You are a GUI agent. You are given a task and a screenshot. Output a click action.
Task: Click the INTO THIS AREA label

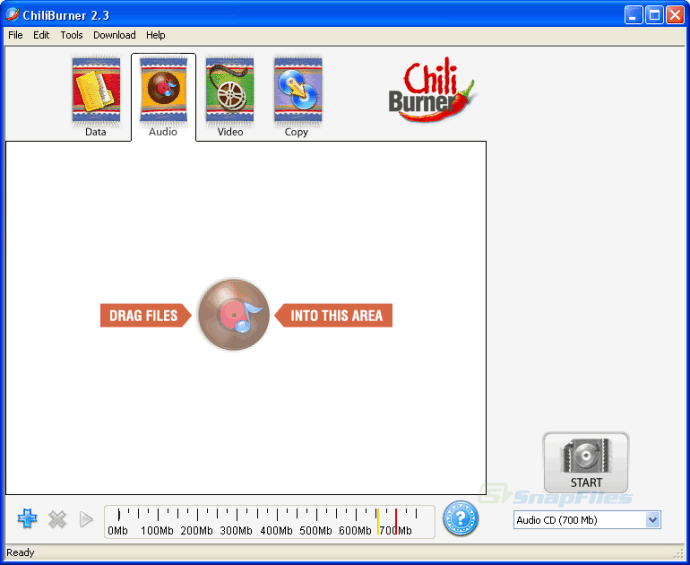pyautogui.click(x=334, y=316)
